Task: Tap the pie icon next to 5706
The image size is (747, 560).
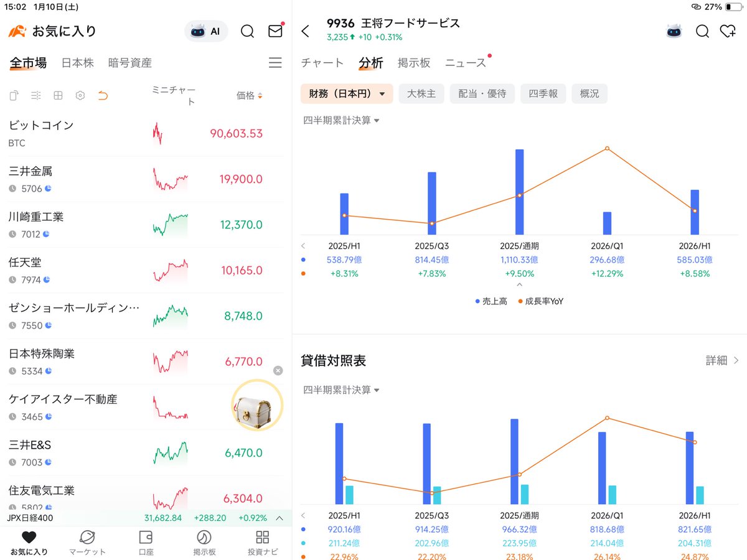Action: point(47,189)
